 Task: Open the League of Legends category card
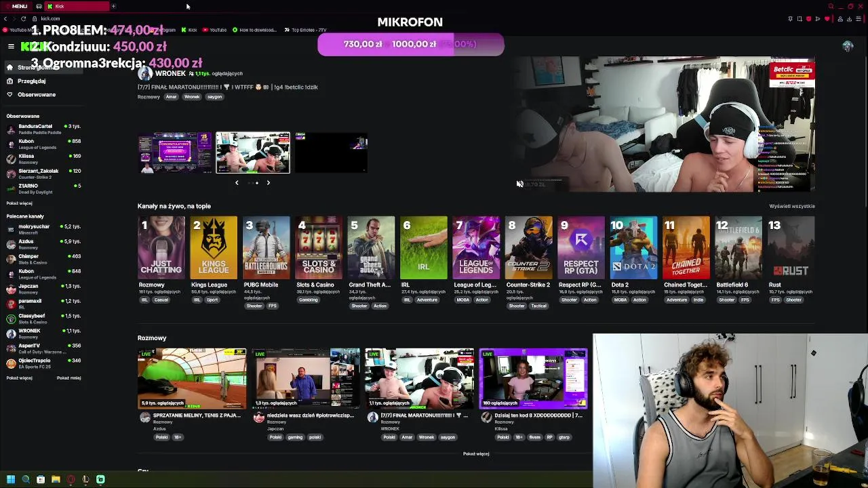point(476,247)
